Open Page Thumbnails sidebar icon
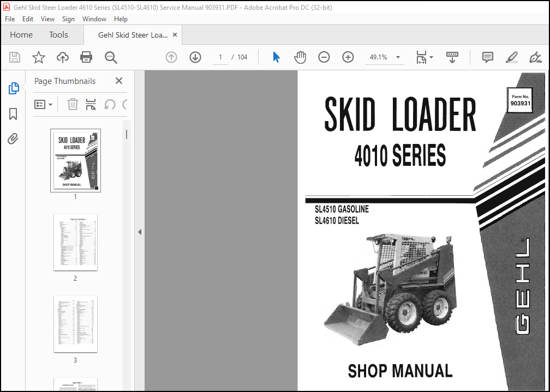The height and width of the screenshot is (392, 550). pyautogui.click(x=13, y=88)
